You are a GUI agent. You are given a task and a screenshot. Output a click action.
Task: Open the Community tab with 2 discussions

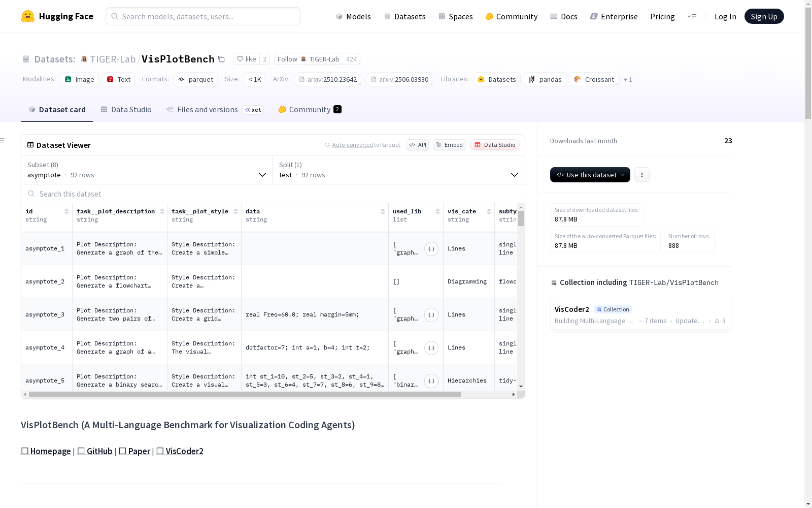coord(310,110)
